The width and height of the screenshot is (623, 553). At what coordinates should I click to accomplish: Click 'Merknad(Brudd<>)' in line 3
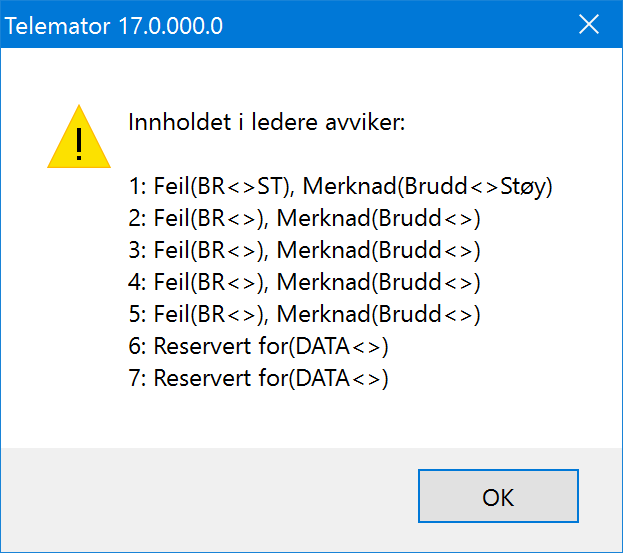coord(379,250)
